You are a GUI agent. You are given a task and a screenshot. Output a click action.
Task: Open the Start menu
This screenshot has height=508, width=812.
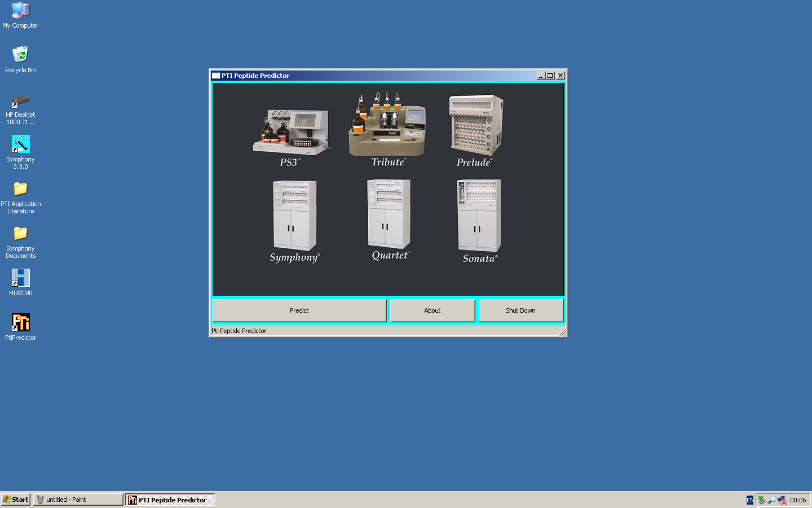[x=15, y=499]
